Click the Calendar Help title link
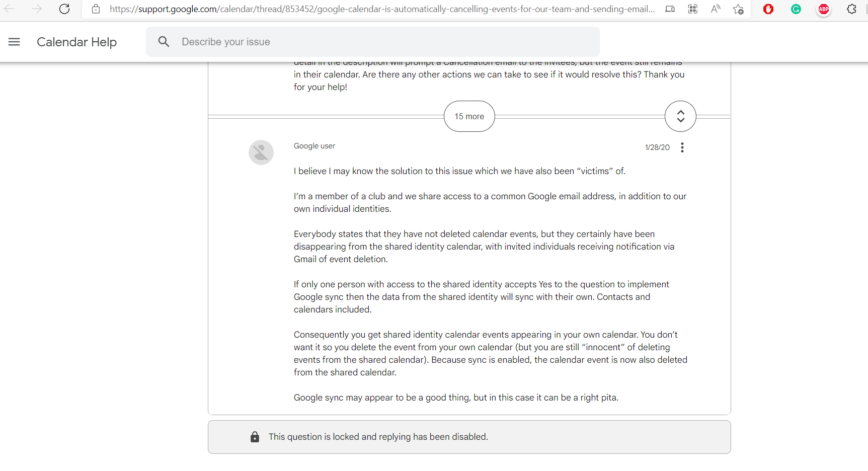The height and width of the screenshot is (471, 868). [x=76, y=42]
